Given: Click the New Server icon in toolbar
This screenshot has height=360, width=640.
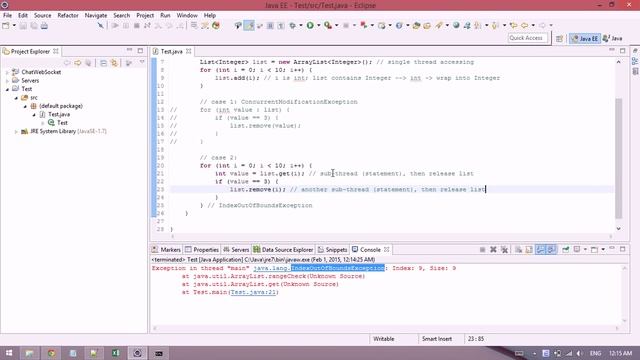Looking at the screenshot, I should point(381,25).
